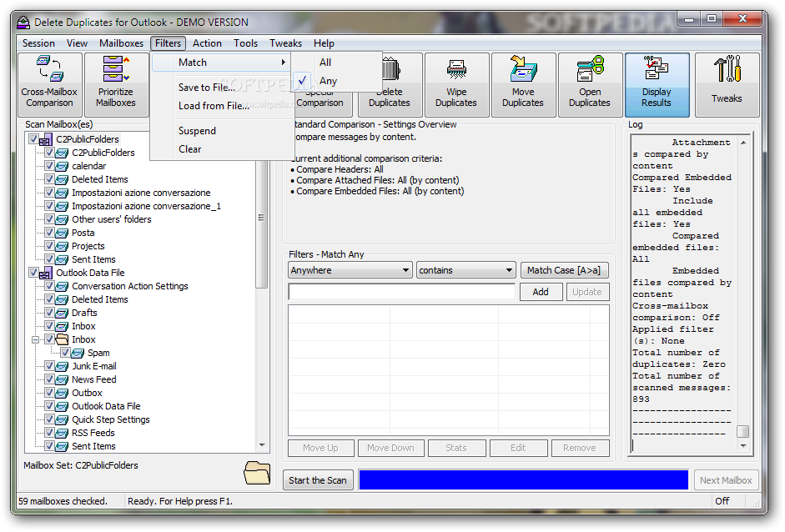Select the Outlook Data File root mailbox icon
This screenshot has height=532, width=785.
coord(46,273)
